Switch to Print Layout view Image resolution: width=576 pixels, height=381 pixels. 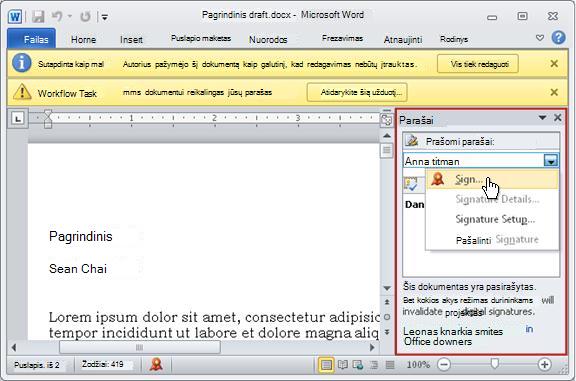pyautogui.click(x=326, y=365)
